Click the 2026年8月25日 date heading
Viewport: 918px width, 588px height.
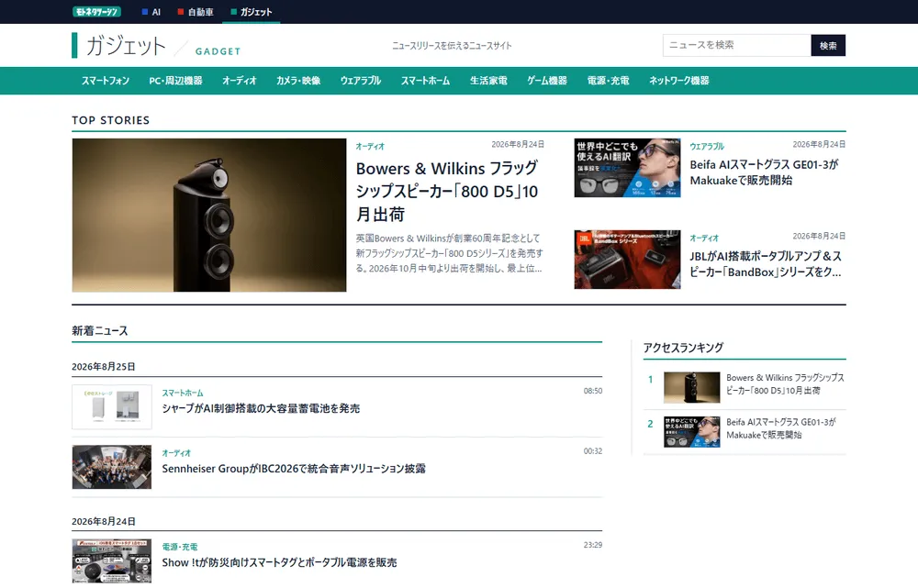coord(104,367)
